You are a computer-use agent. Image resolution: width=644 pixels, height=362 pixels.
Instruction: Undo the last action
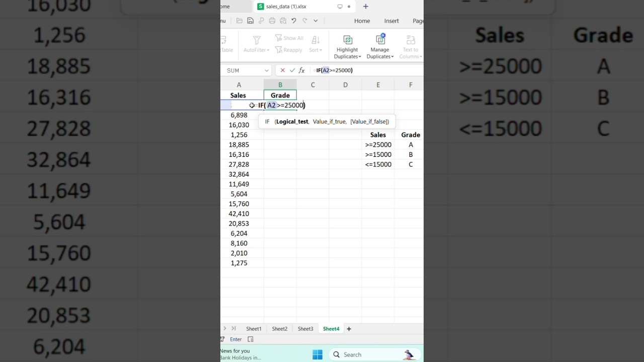click(x=294, y=21)
